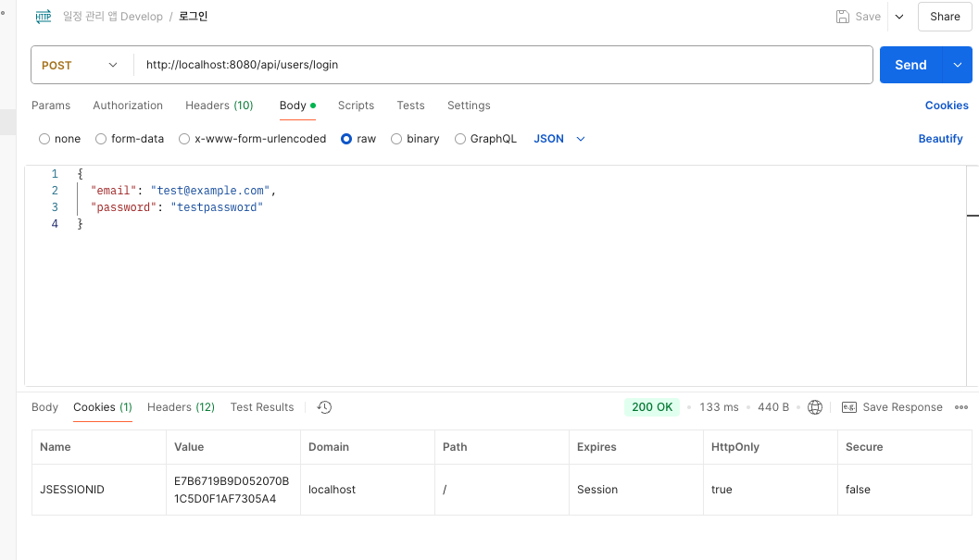This screenshot has height=560, width=979.
Task: Click the HttpOnly true cell
Action: point(771,490)
